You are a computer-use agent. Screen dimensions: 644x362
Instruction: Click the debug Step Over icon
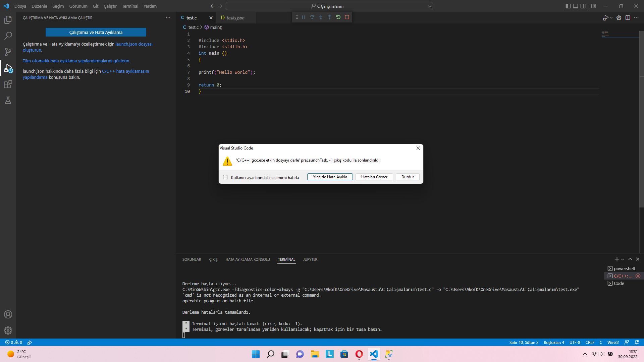312,17
